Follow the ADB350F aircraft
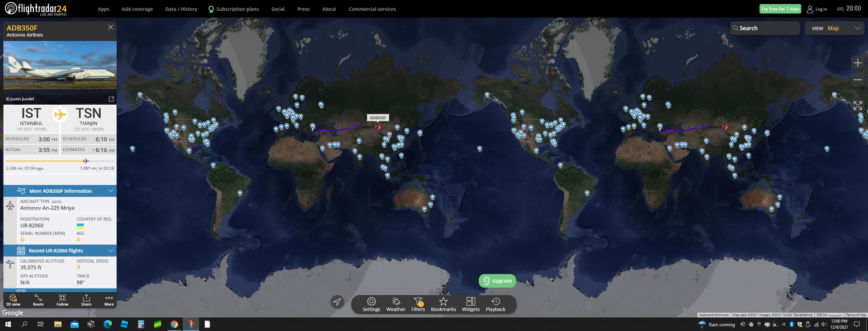Image resolution: width=868 pixels, height=331 pixels. tap(62, 300)
